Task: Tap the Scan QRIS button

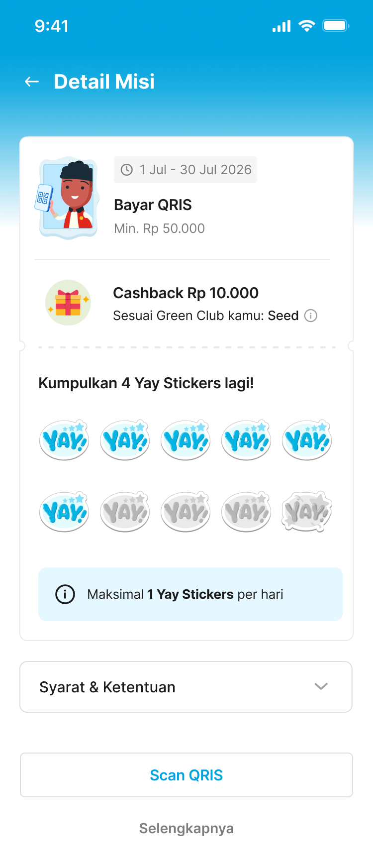Action: 186,775
